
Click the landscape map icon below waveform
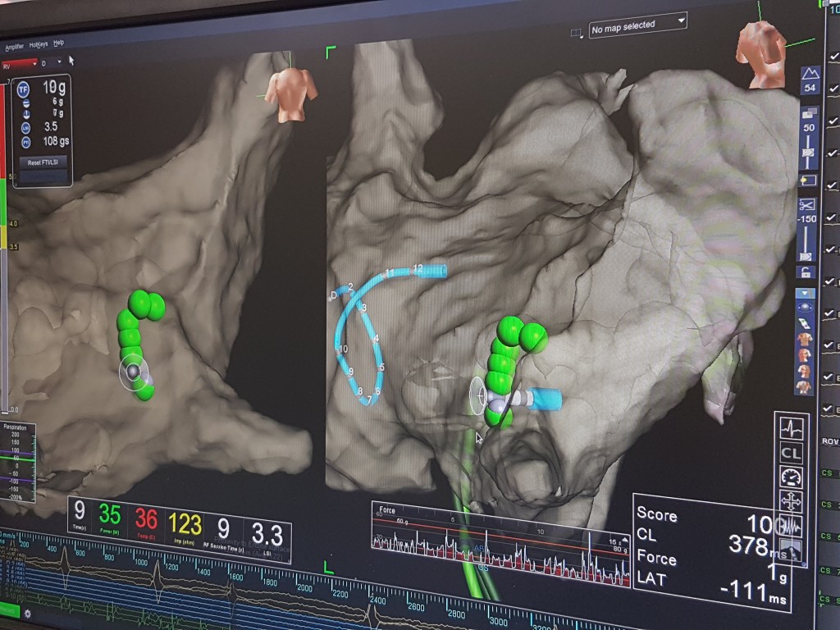(792, 550)
